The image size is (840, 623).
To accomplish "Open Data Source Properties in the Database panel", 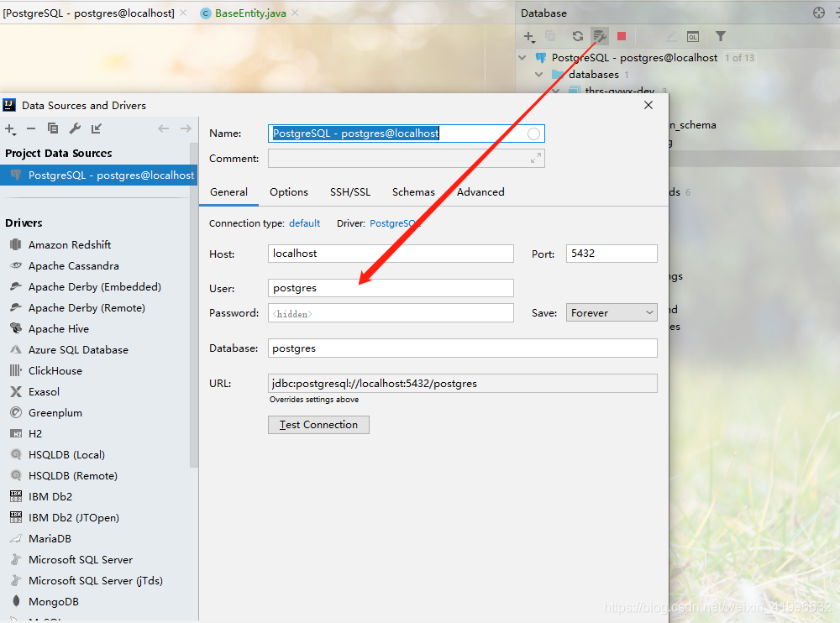I will tap(598, 36).
